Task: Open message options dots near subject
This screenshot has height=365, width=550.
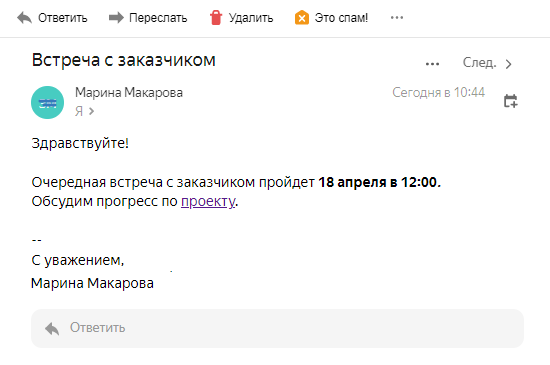Action: pos(432,64)
